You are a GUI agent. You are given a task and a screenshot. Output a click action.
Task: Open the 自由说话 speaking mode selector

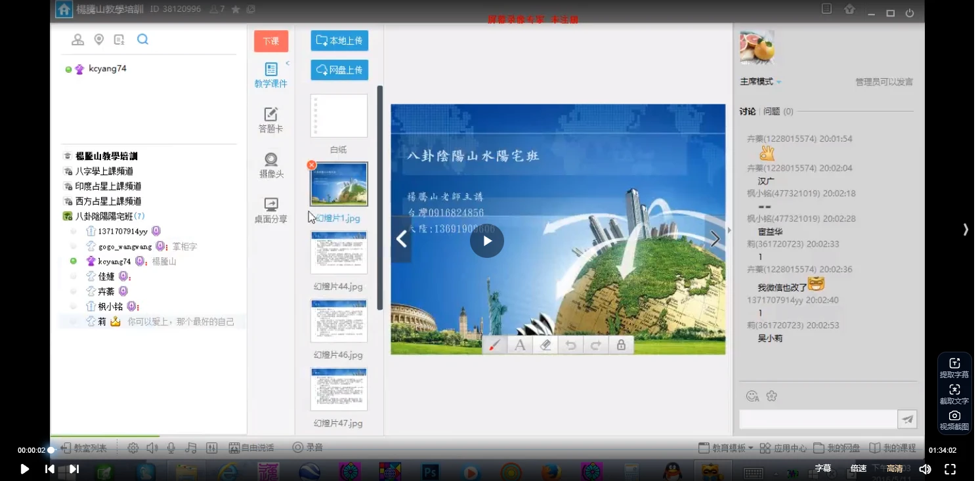pyautogui.click(x=251, y=448)
